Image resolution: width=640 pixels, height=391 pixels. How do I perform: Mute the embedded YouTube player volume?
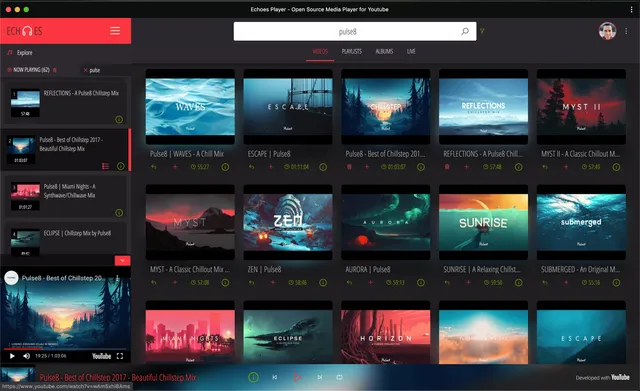[x=27, y=356]
